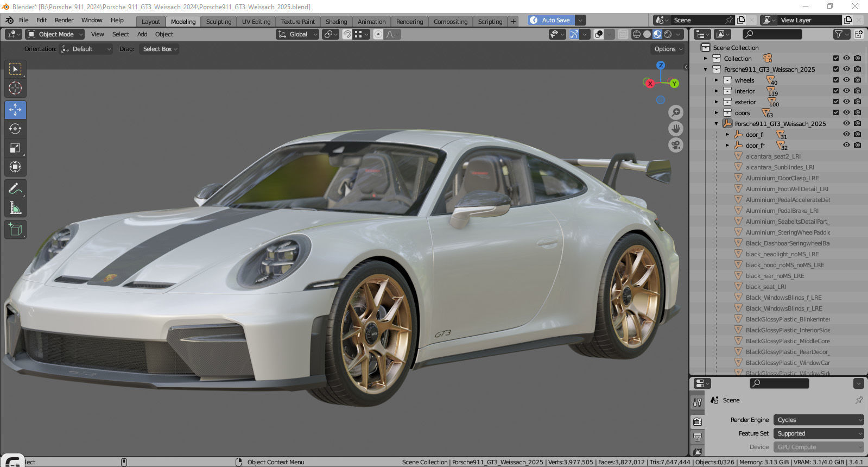Viewport: 868px width, 467px height.
Task: Expand the door_fl object
Action: click(x=727, y=135)
